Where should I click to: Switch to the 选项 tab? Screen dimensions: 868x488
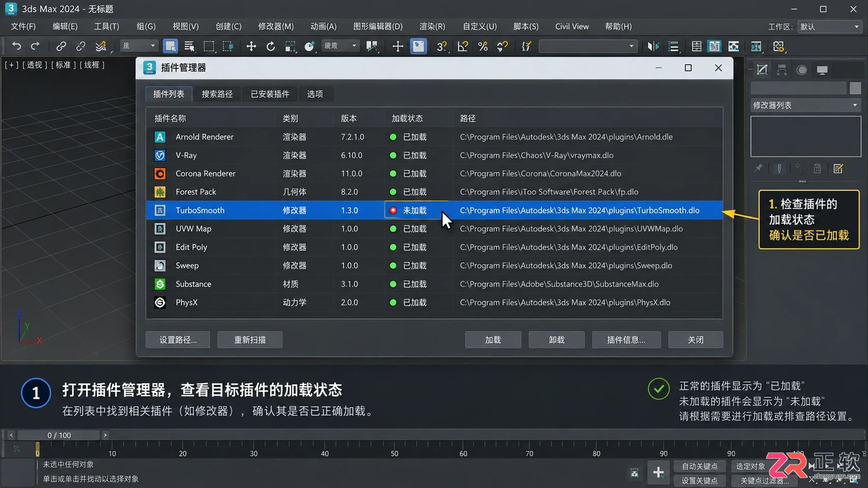click(x=315, y=94)
